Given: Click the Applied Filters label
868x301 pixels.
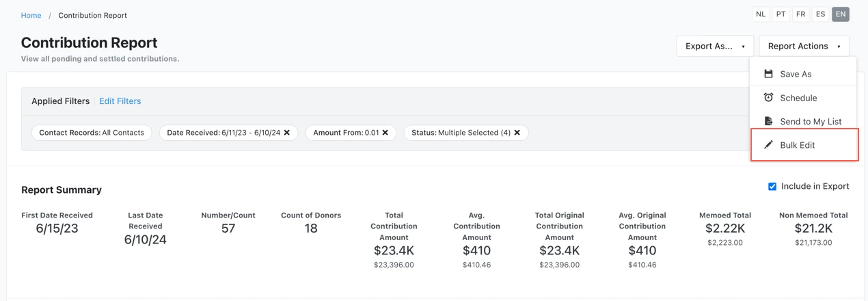Looking at the screenshot, I should click(60, 101).
